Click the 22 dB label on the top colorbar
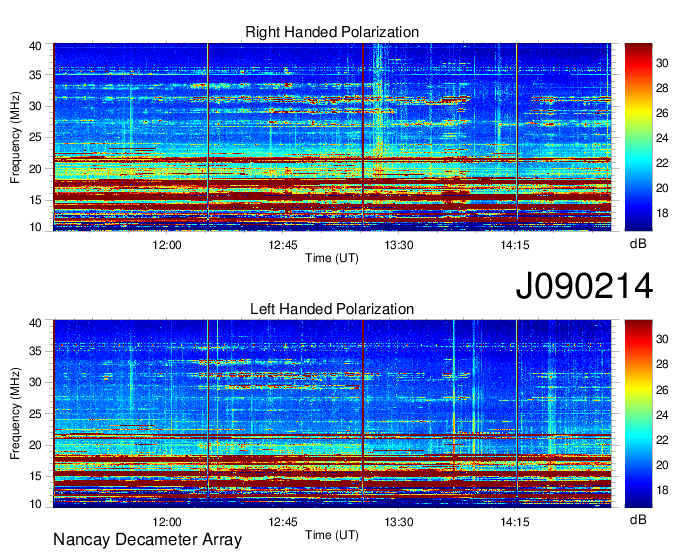The image size is (680, 552). 662,163
